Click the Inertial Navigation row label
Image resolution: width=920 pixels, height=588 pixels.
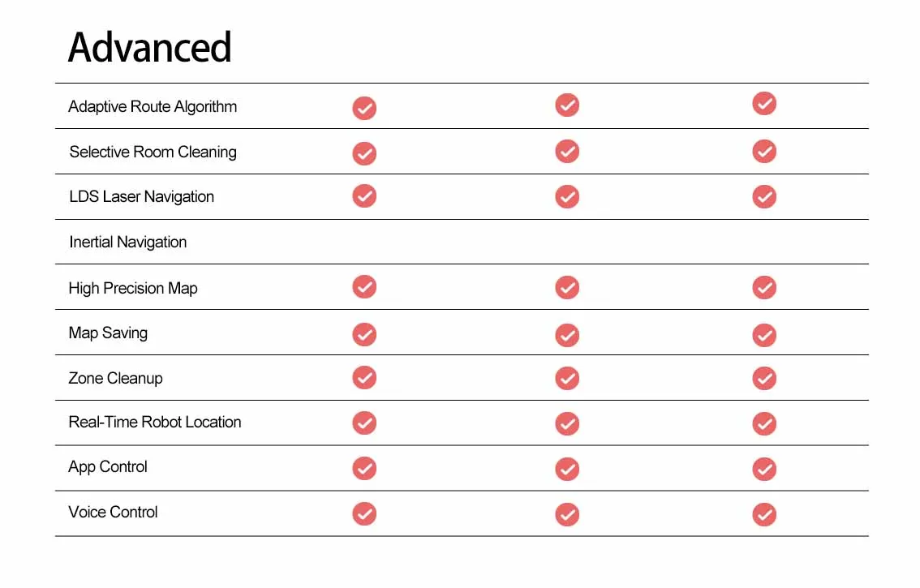tap(128, 242)
